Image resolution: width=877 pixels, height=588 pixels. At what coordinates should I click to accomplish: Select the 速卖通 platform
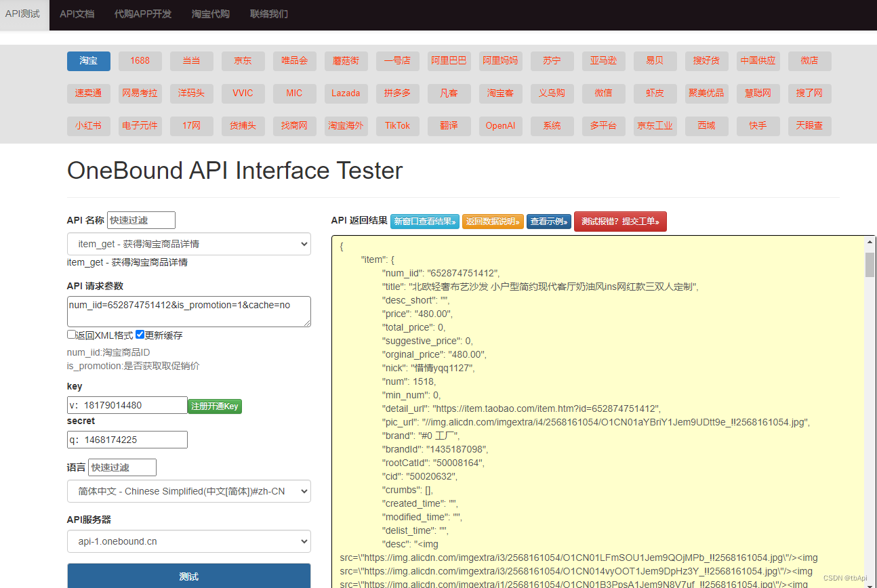pyautogui.click(x=89, y=93)
